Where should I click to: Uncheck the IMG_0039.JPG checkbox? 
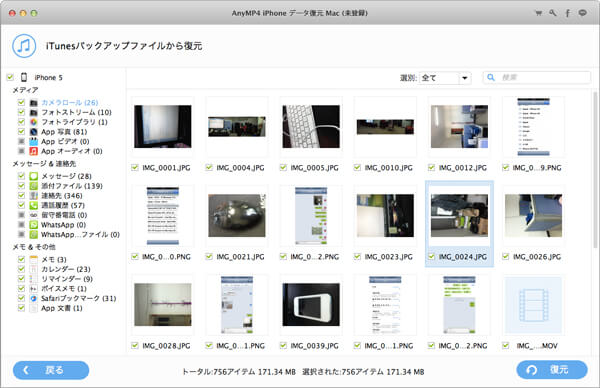pyautogui.click(x=283, y=346)
